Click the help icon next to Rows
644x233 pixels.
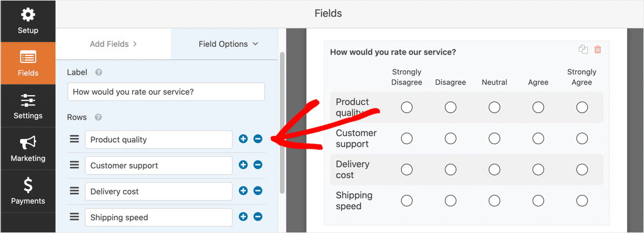[x=98, y=117]
